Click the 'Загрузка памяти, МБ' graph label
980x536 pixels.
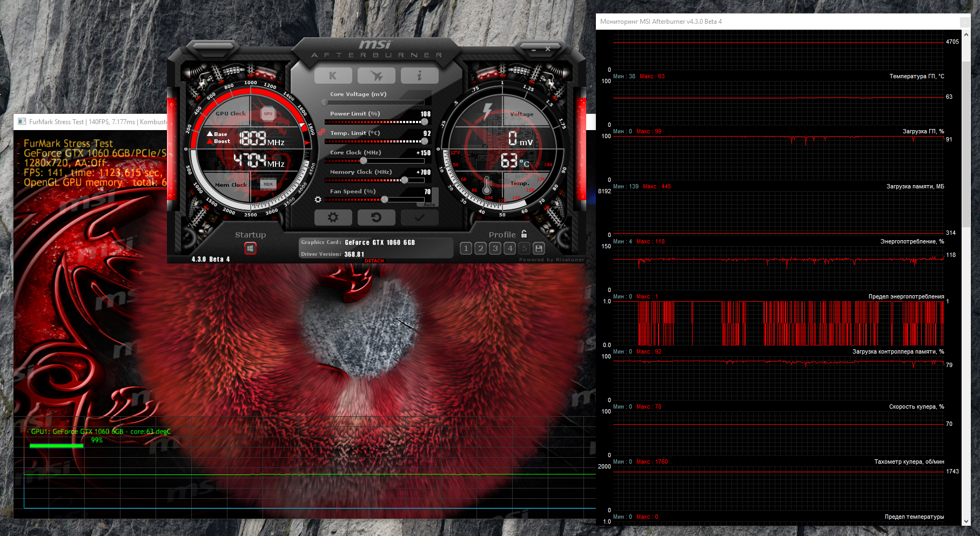click(915, 186)
